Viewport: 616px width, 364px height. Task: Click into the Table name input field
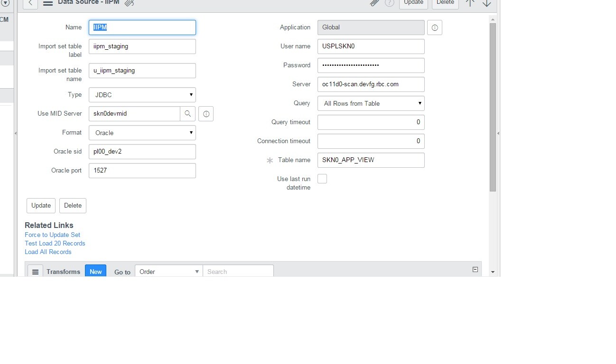coord(371,160)
